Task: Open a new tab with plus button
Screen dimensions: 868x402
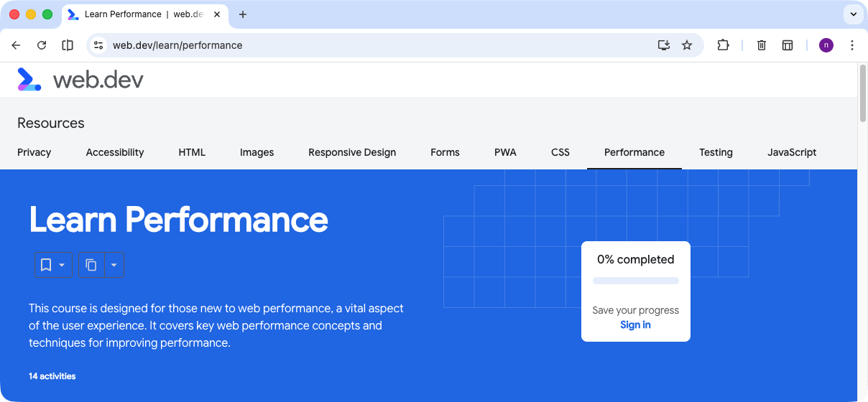Action: [243, 14]
